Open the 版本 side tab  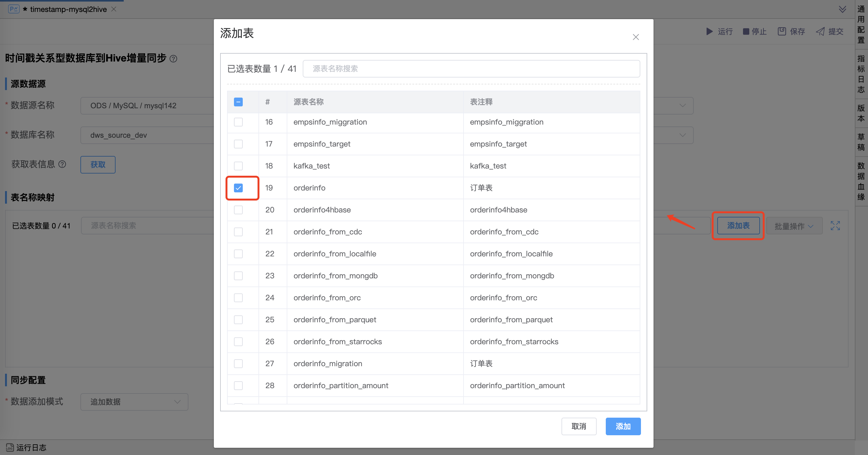point(861,113)
